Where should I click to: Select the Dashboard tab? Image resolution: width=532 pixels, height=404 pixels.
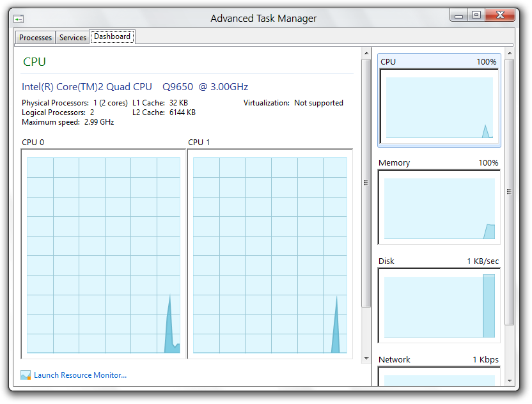coord(112,37)
